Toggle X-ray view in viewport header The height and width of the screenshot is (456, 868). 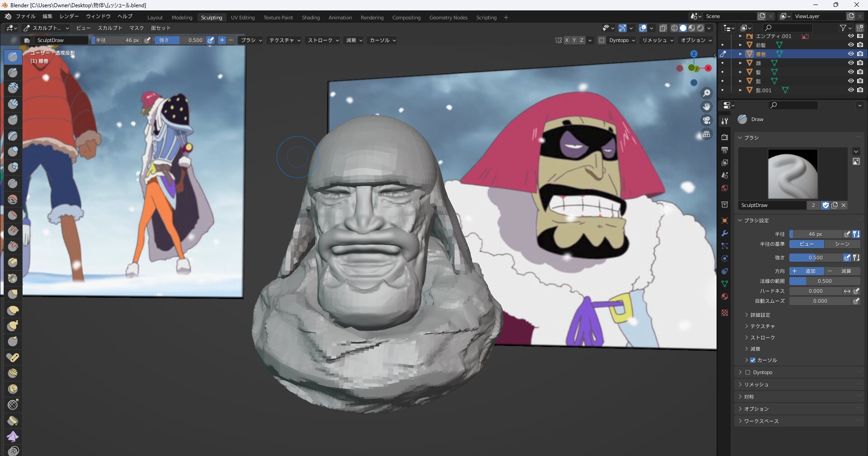pyautogui.click(x=663, y=28)
